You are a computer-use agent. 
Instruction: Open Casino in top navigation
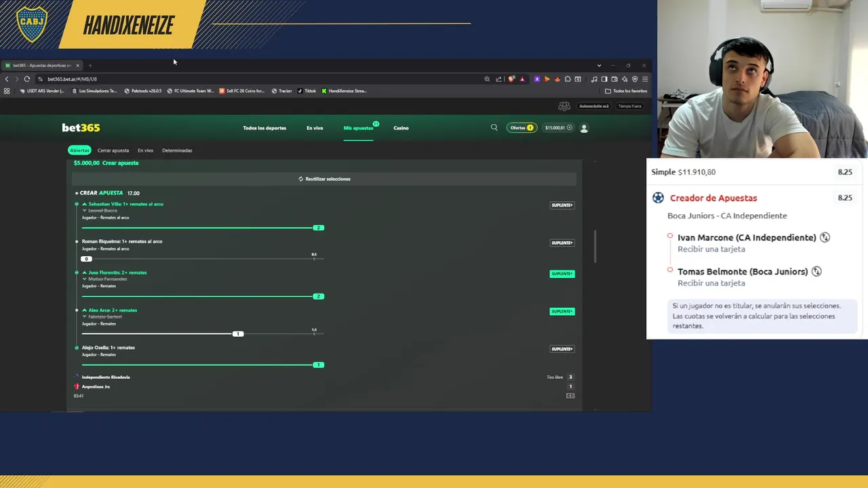401,128
